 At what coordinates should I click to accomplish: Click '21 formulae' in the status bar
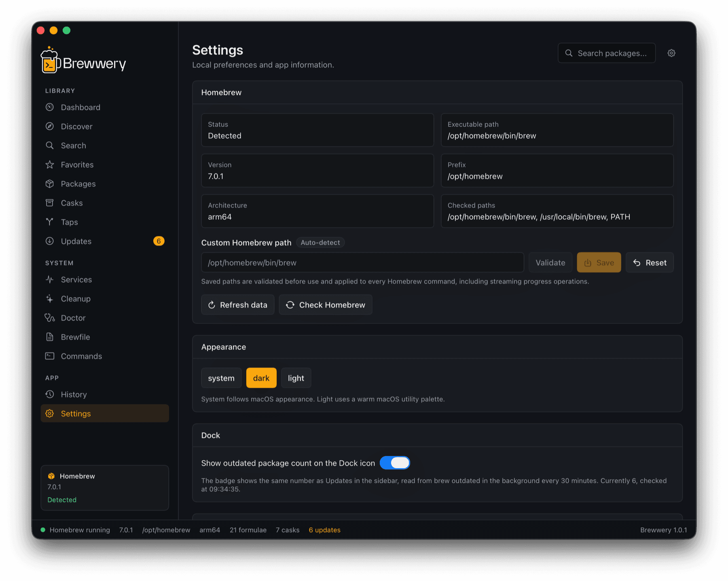248,530
